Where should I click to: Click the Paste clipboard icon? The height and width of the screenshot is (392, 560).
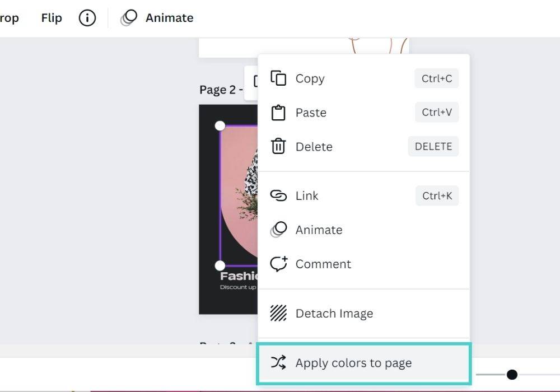(x=278, y=113)
